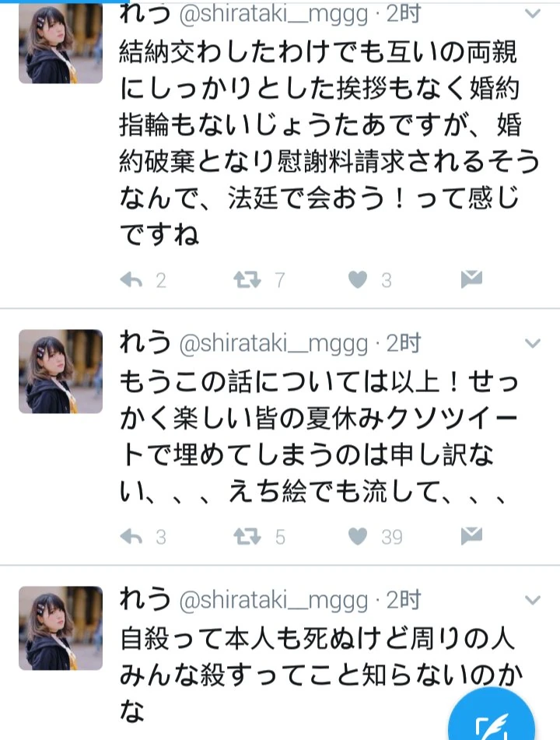Image resolution: width=560 pixels, height=740 pixels.
Task: Open profile picture on first tweet
Action: tap(61, 43)
